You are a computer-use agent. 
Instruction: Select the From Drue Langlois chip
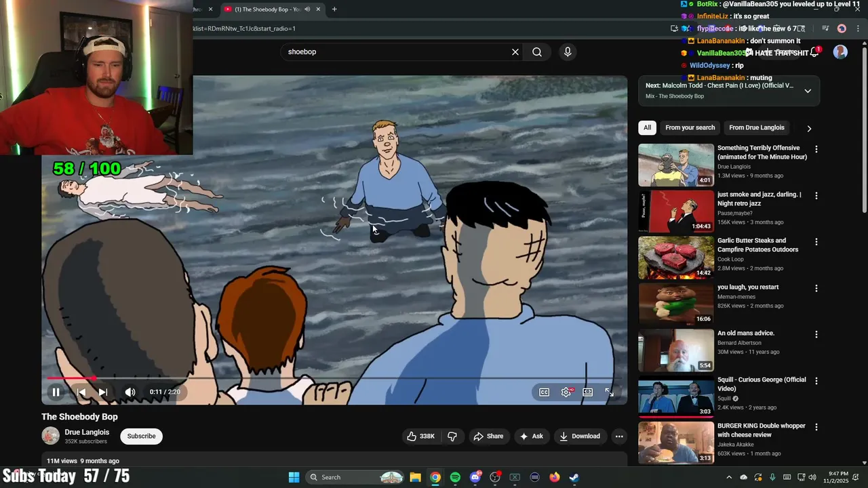pyautogui.click(x=756, y=127)
